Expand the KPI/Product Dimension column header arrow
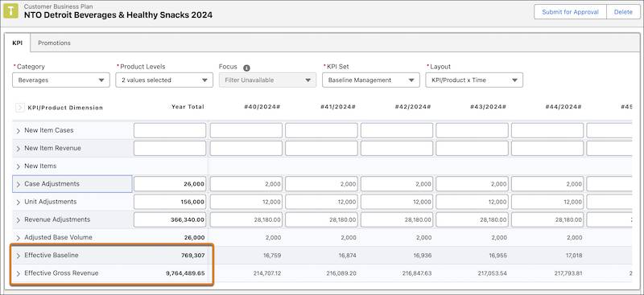Viewport: 644px width, 295px height. [20, 108]
